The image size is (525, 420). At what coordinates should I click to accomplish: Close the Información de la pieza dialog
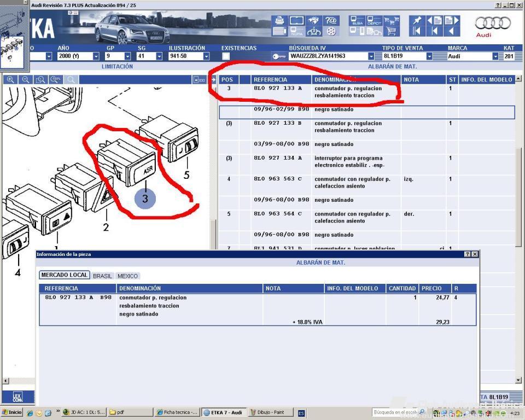(x=475, y=254)
